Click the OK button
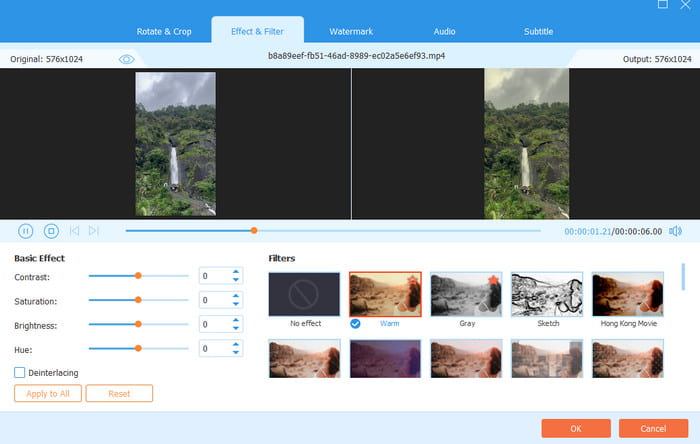This screenshot has height=444, width=700. click(576, 428)
